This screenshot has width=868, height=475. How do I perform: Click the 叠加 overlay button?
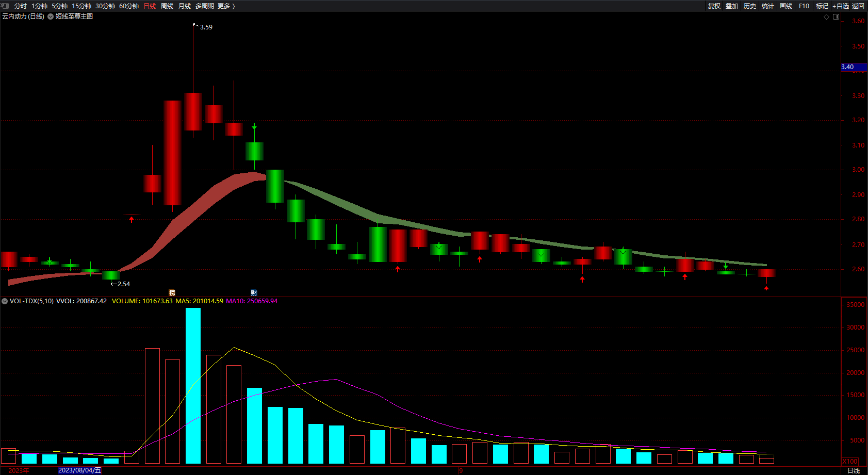(x=732, y=6)
